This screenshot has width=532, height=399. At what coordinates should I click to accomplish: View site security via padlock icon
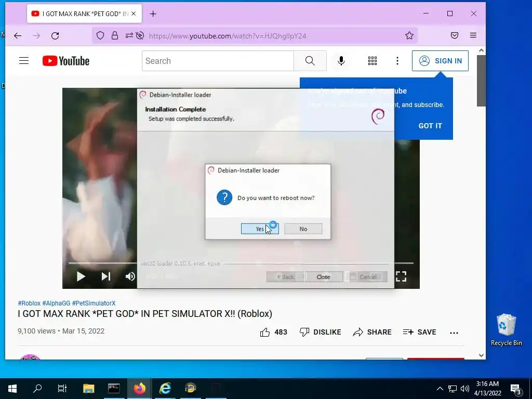[x=115, y=36]
